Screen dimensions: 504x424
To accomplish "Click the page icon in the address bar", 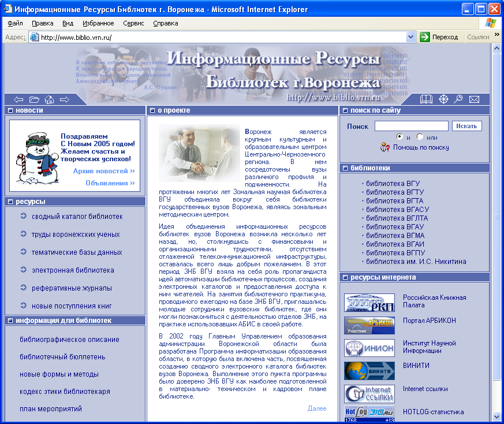I will (34, 38).
